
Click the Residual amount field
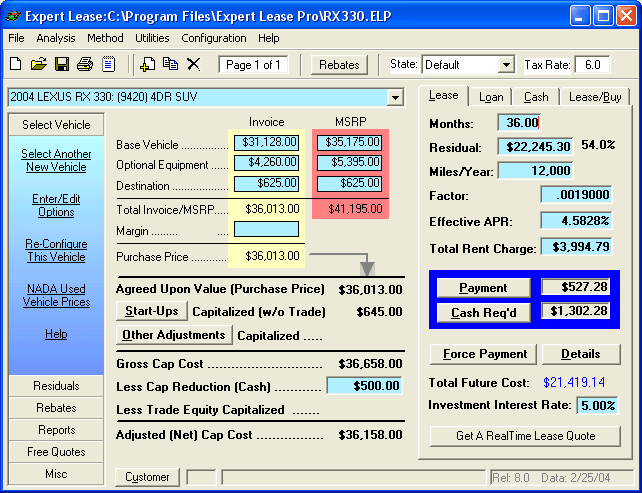pos(535,147)
